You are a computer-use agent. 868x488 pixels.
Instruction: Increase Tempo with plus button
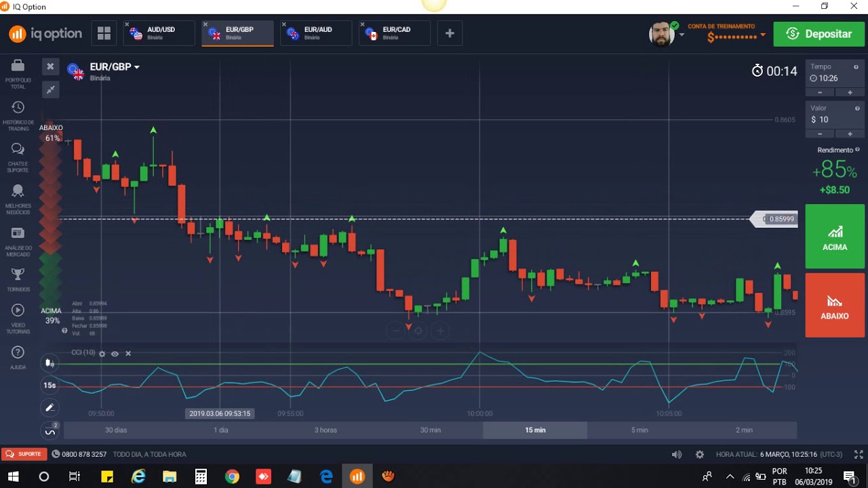(850, 92)
